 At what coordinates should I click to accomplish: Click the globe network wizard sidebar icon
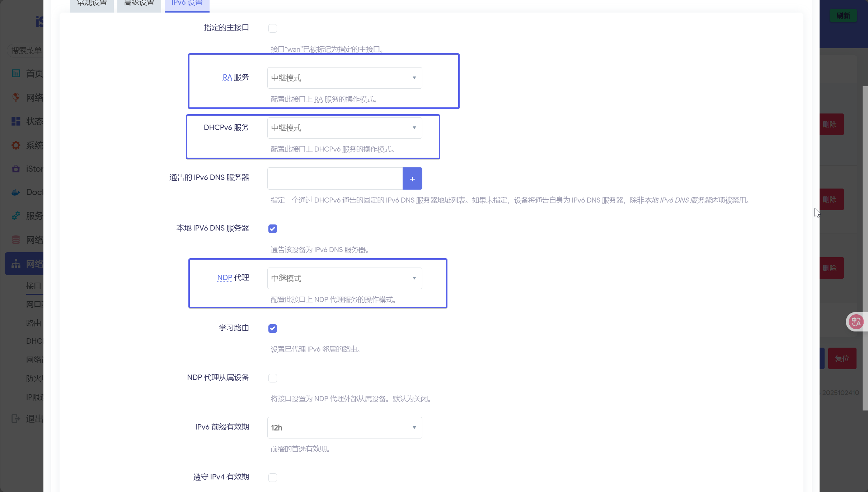[16, 97]
